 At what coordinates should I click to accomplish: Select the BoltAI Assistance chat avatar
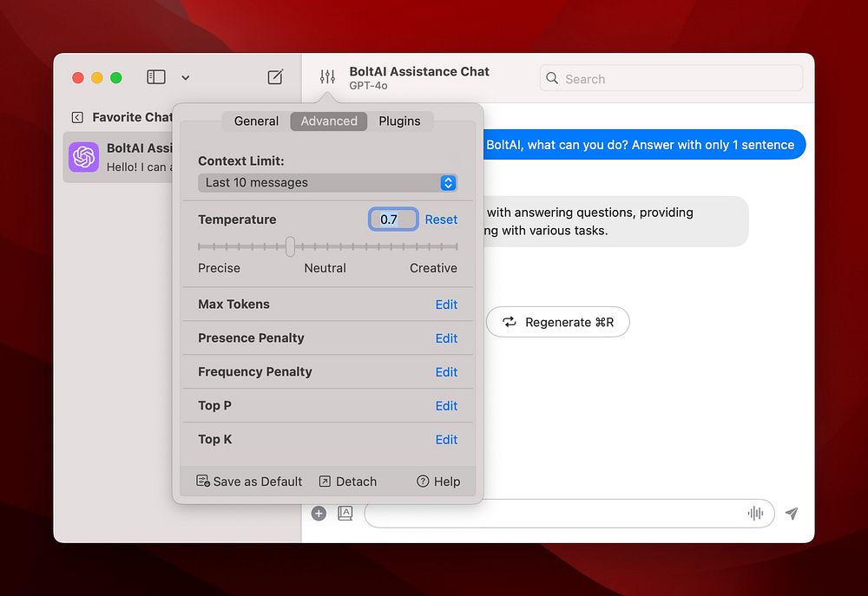(83, 157)
